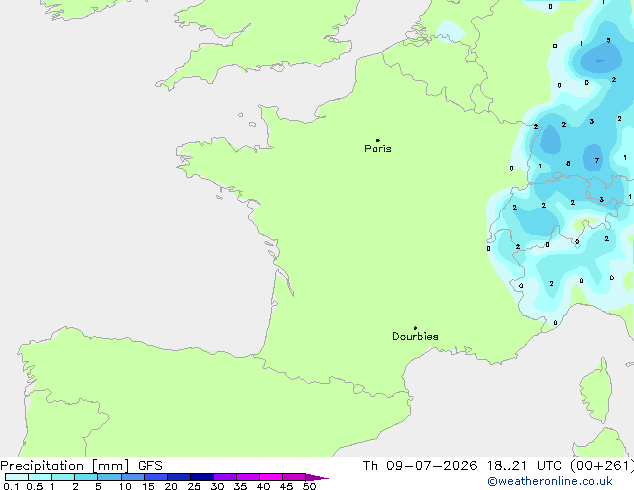
Task: Pick the 2–5 mm legend color swatch
Action: 86,477
